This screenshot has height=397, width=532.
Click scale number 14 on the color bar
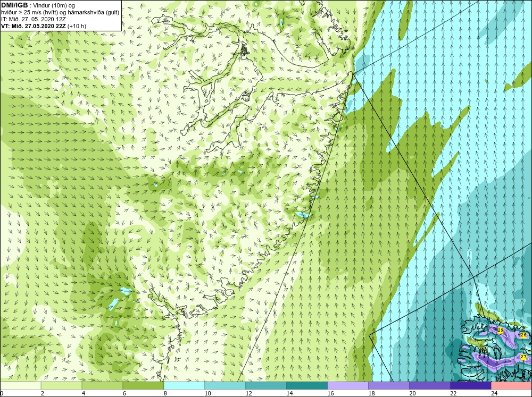[289, 394]
